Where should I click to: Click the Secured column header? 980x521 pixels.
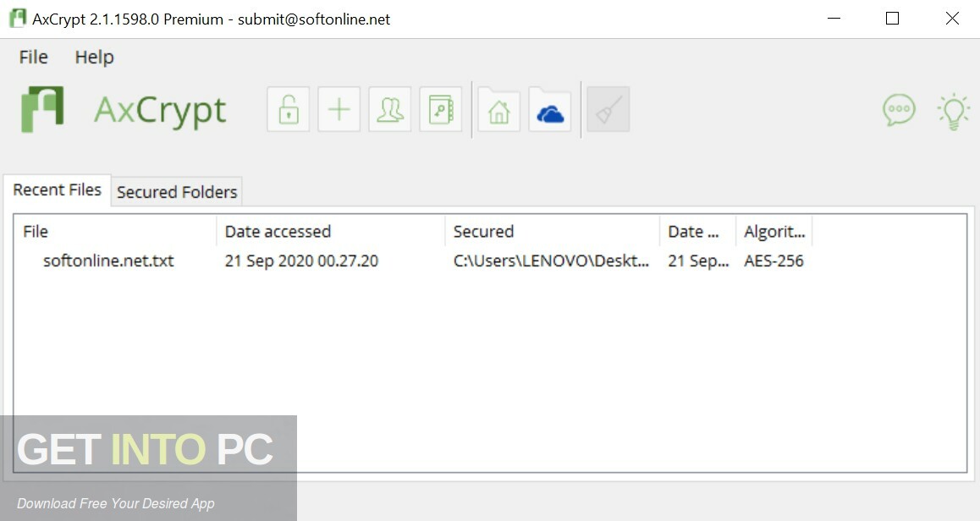(x=553, y=231)
